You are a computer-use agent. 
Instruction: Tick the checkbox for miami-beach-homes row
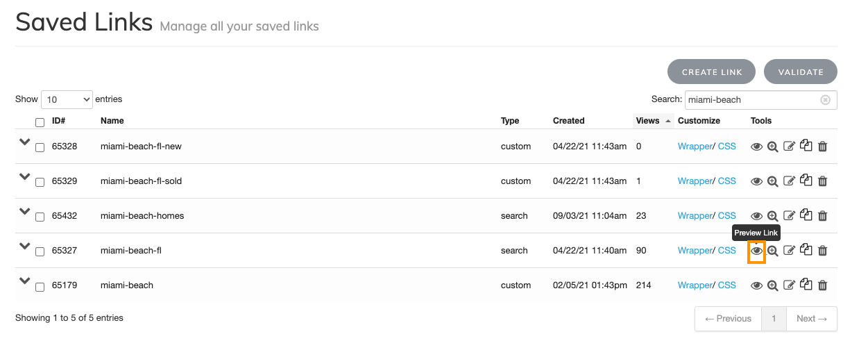(40, 217)
